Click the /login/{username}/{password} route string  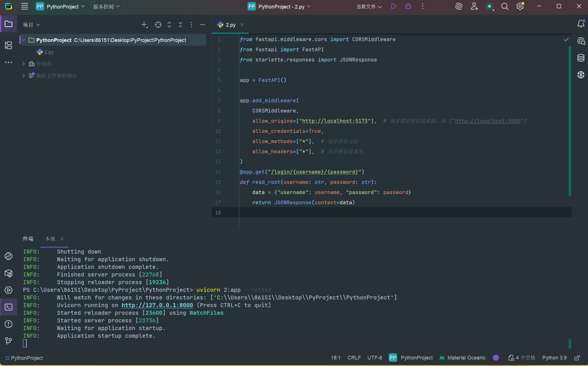[x=315, y=172]
